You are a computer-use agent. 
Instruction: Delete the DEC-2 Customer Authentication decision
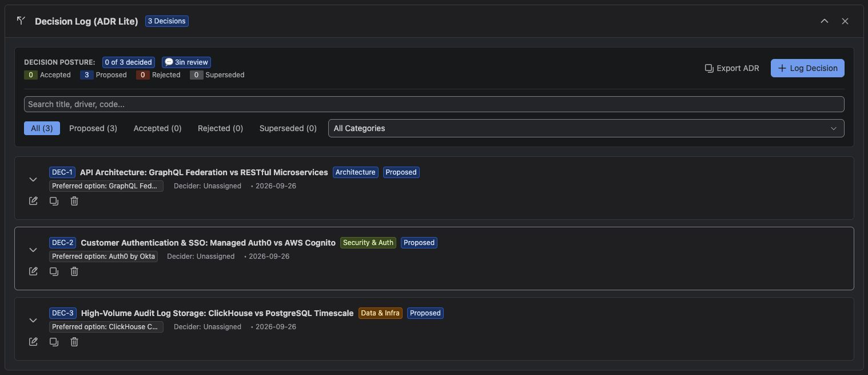tap(74, 271)
